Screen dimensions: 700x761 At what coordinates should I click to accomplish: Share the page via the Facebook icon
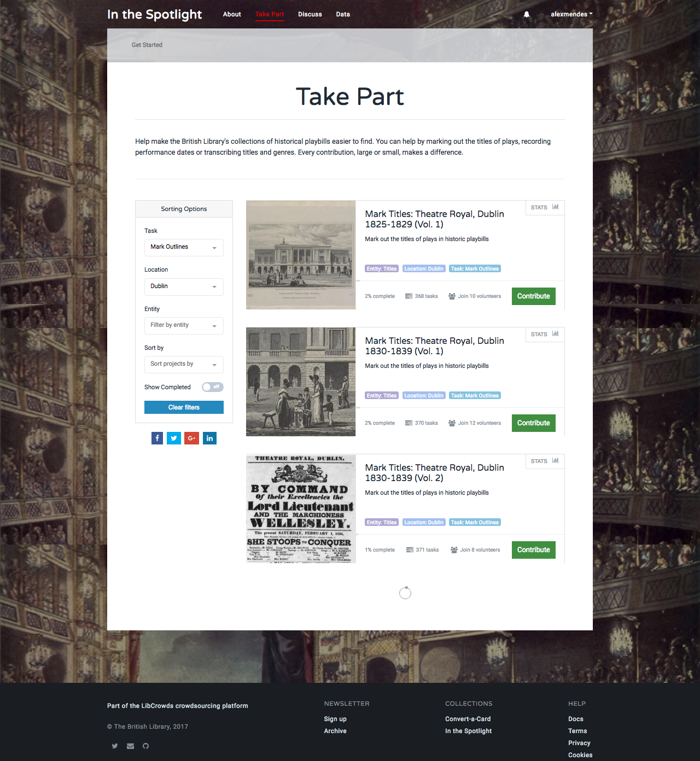point(157,438)
